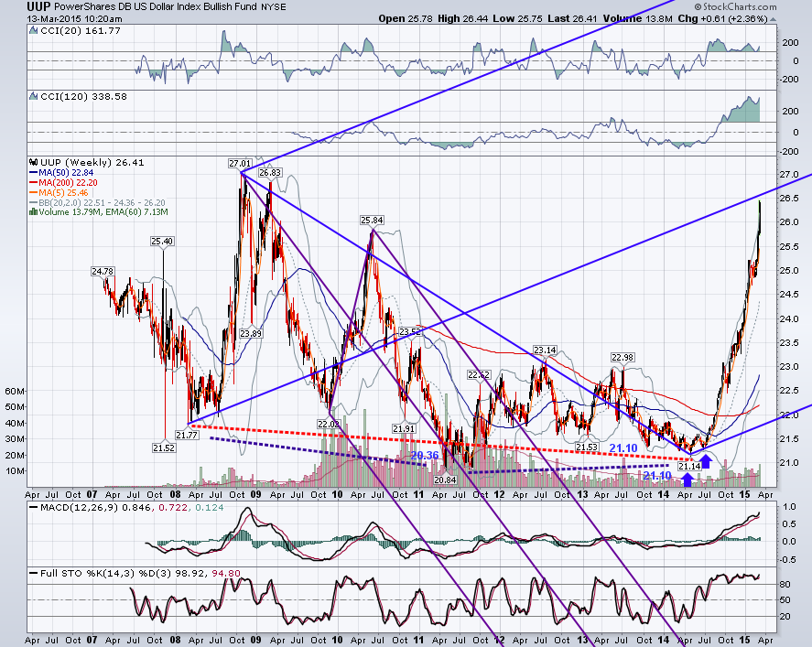
Task: Select the MA(5) 25.46 legend entry
Action: point(63,192)
